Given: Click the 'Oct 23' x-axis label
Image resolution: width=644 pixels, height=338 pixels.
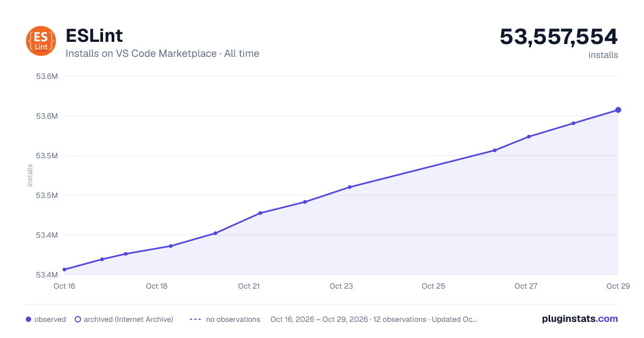Looking at the screenshot, I should [341, 286].
